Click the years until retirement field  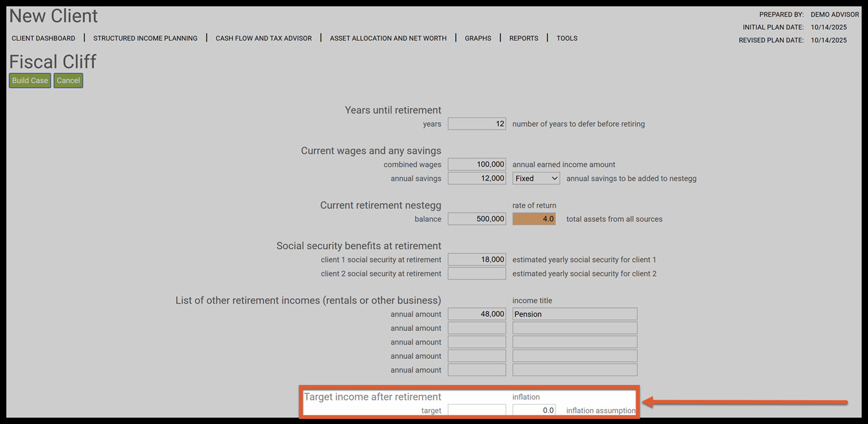coord(477,124)
